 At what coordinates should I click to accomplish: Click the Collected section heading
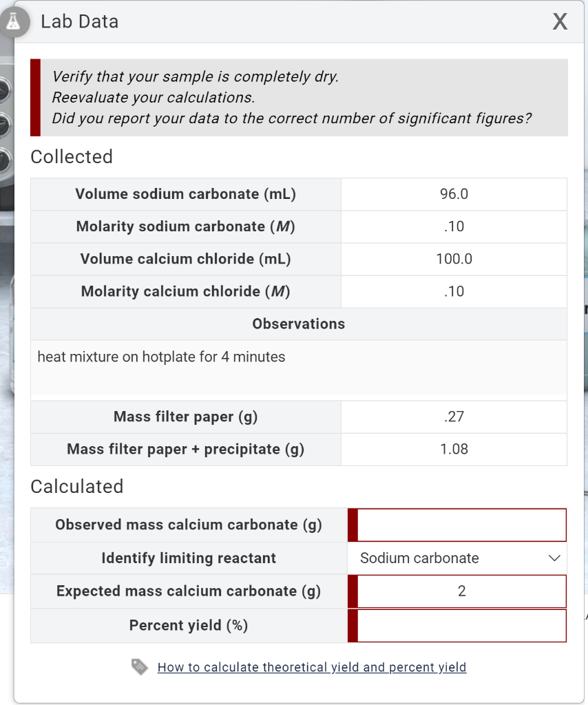[72, 157]
